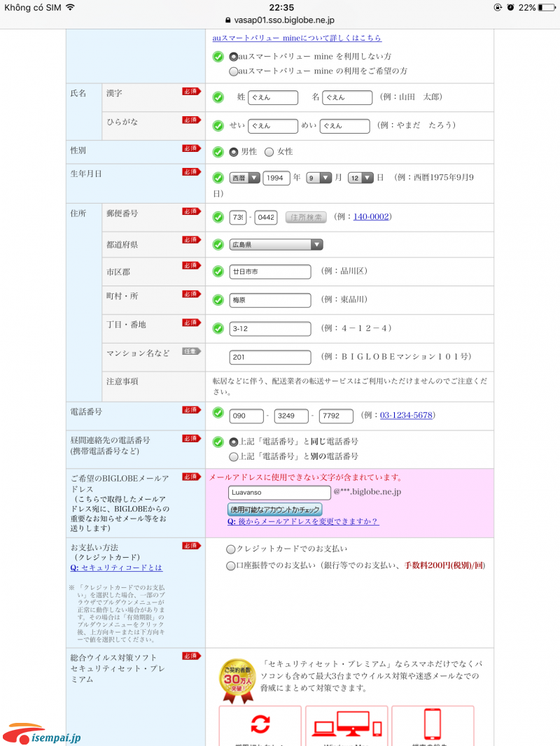Tap the Wi-Fi icon in status bar
This screenshot has height=746, width=560.
tap(71, 7)
